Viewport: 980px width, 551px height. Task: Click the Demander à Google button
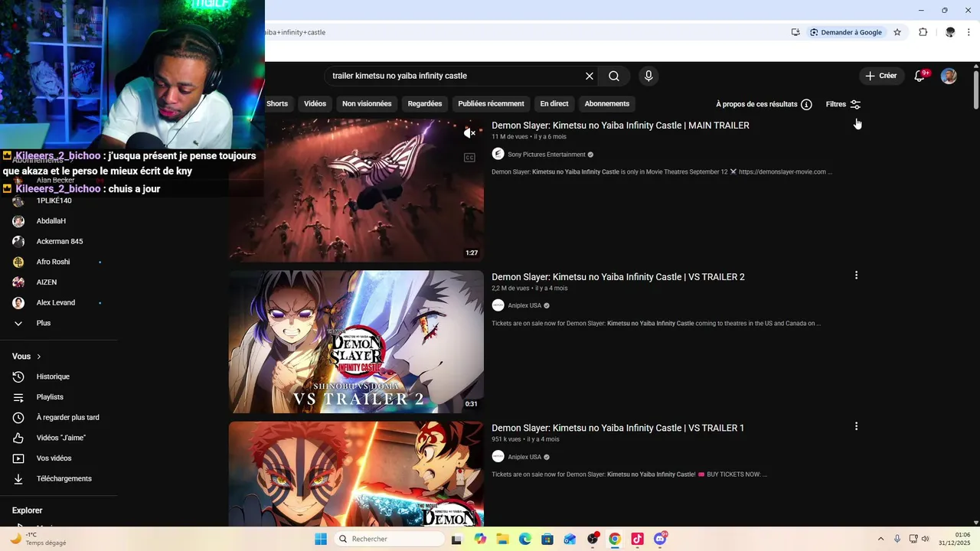tap(846, 32)
